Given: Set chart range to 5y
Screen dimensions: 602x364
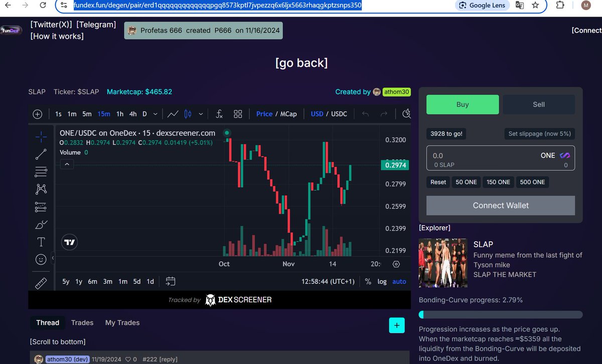Looking at the screenshot, I should click(x=66, y=281).
